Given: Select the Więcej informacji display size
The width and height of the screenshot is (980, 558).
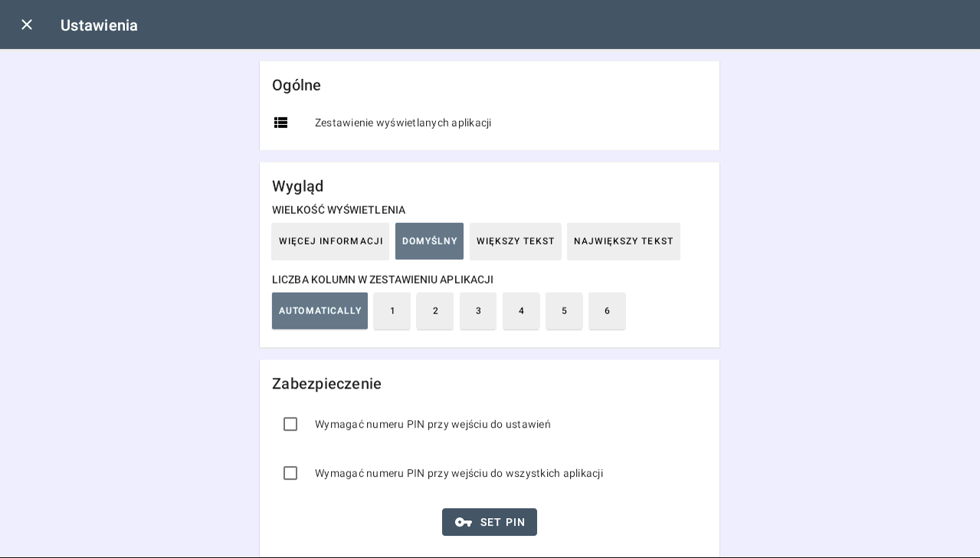Looking at the screenshot, I should (330, 241).
